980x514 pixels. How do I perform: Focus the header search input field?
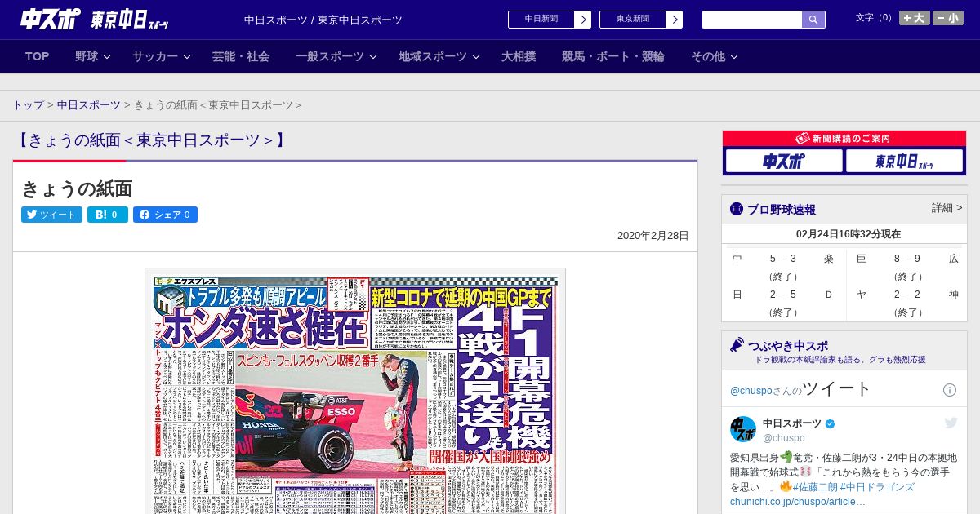tap(752, 20)
